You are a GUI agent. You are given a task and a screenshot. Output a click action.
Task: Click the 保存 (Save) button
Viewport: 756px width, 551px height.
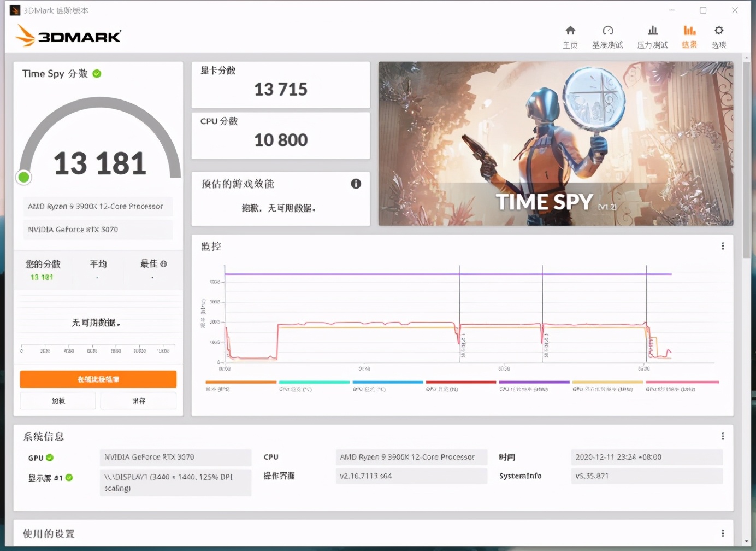coord(139,401)
